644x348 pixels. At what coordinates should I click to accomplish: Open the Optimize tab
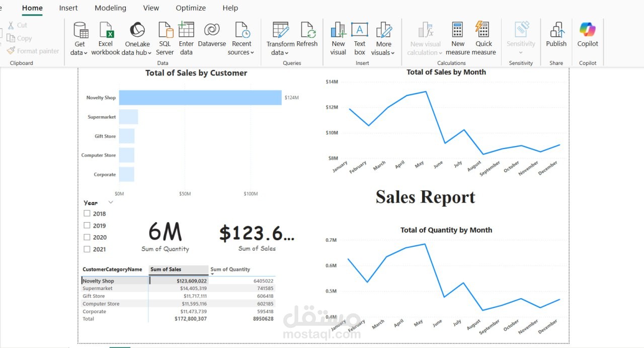[191, 8]
